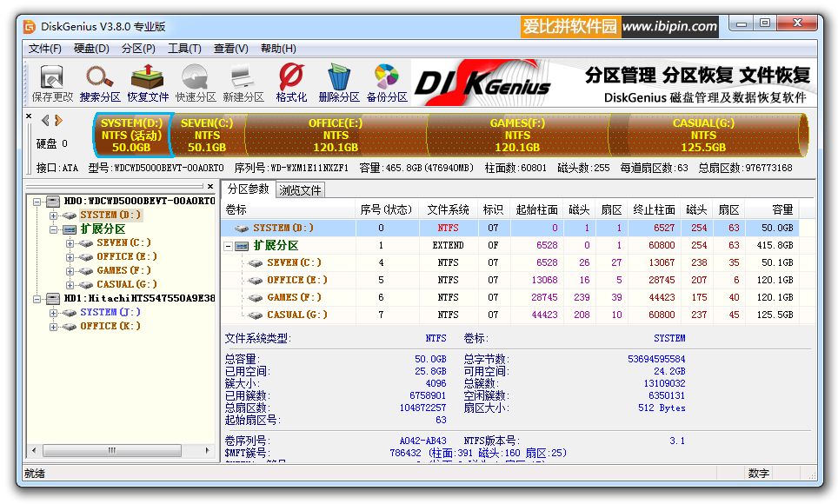Close the disk bar with small x
The height and width of the screenshot is (504, 838).
click(29, 116)
